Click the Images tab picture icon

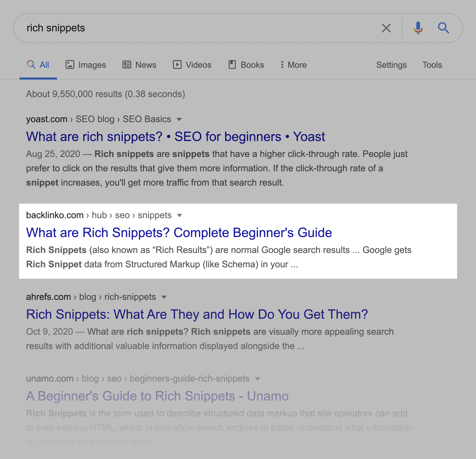[70, 65]
